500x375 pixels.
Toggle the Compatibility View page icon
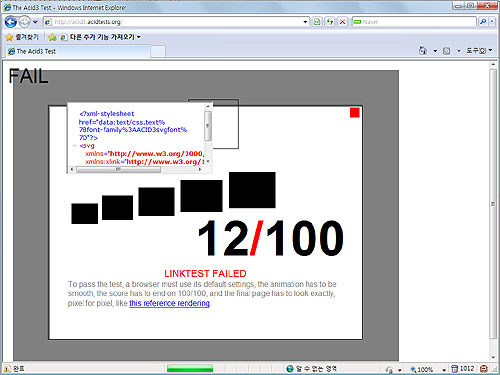tap(317, 22)
